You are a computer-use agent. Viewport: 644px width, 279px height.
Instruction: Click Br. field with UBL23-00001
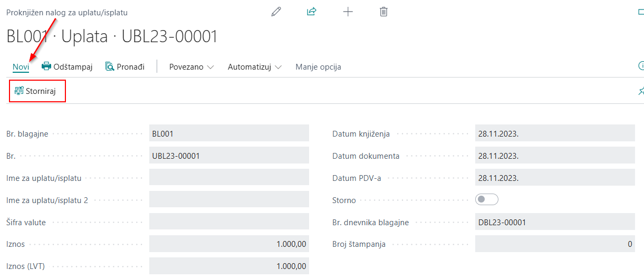click(229, 156)
